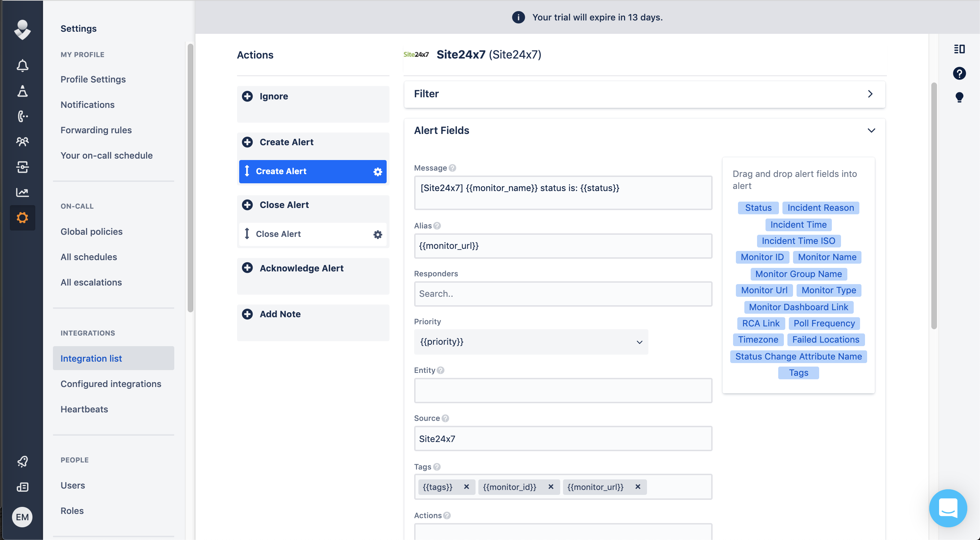The image size is (980, 540).
Task: Click the Responders search field
Action: (x=563, y=294)
